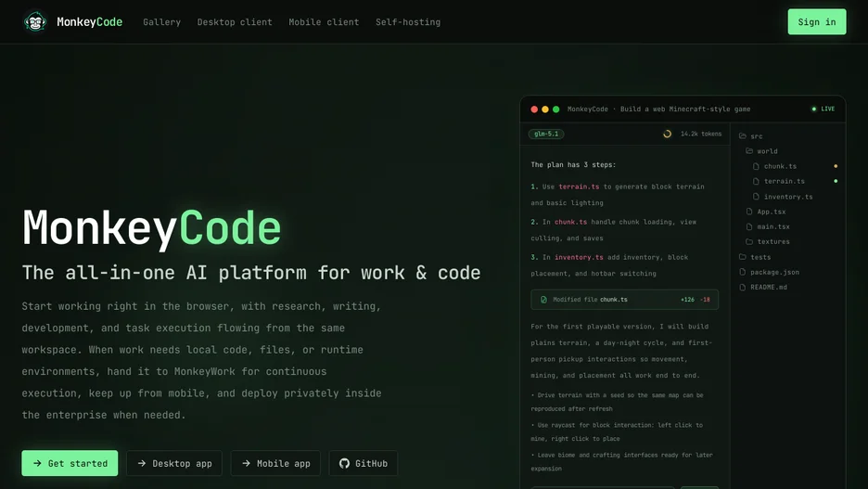Screen dimensions: 868x489
Task: Click the orange modified dot beside chunk.ts
Action: 836,166
